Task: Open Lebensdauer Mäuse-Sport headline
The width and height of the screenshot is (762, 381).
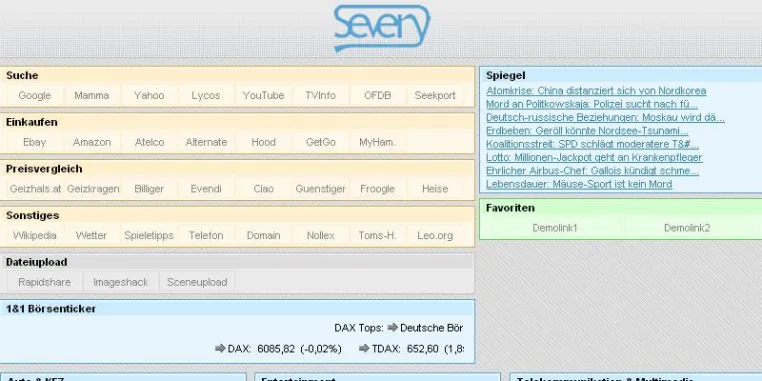Action: click(579, 184)
